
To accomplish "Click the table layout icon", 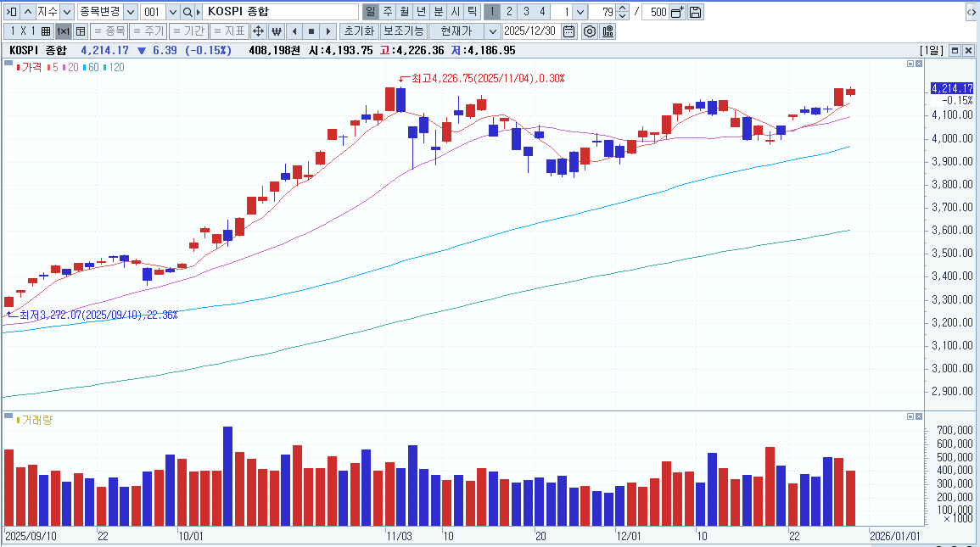I will coord(81,31).
